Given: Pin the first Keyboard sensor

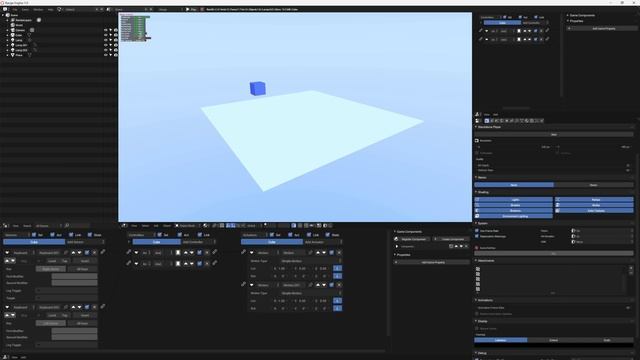Looking at the screenshot, I should [66, 253].
